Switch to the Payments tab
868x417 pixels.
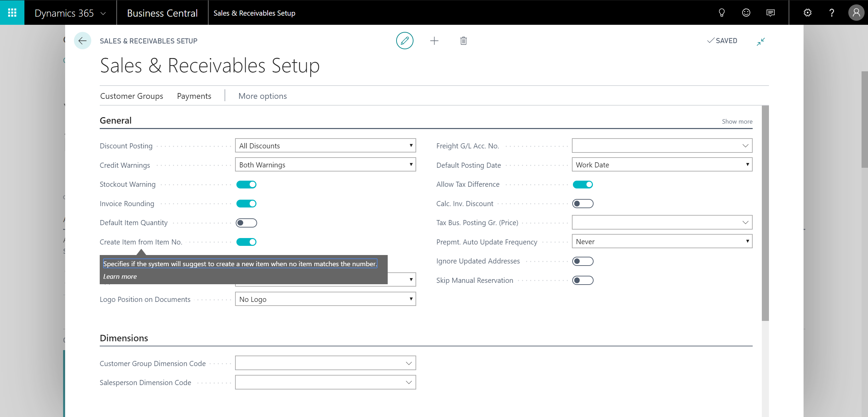(194, 96)
